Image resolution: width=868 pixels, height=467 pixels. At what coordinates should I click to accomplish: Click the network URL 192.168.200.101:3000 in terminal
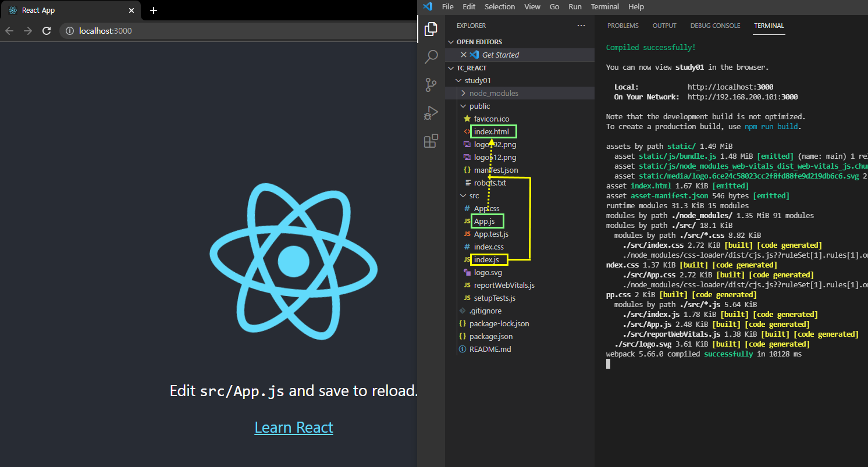point(742,97)
